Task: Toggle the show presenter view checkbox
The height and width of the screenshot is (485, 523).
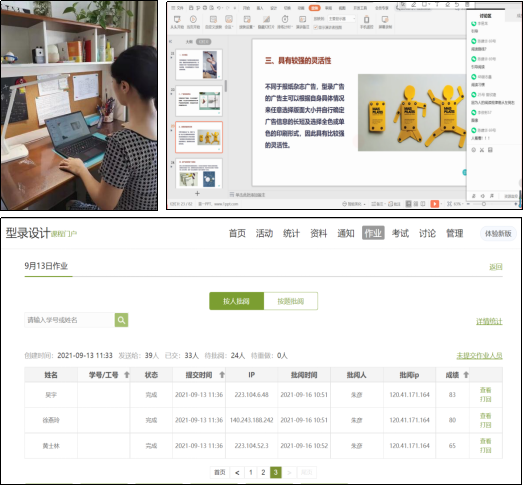Action: (x=316, y=27)
